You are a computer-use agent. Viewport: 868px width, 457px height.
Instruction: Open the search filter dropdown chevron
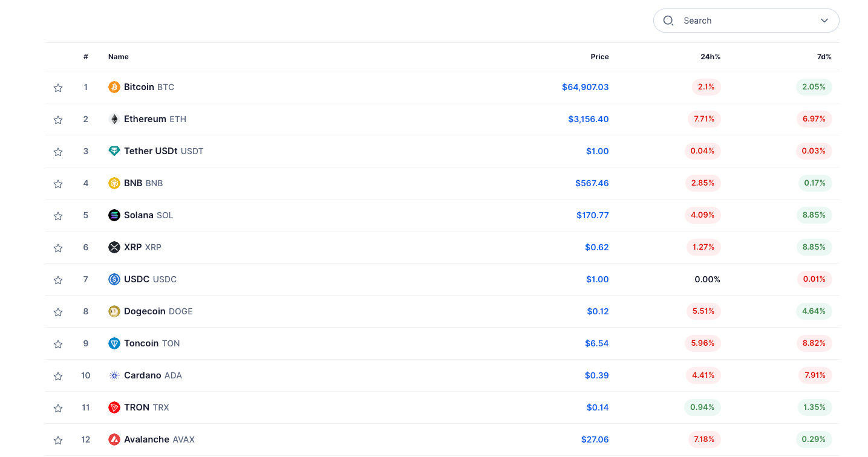tap(824, 20)
